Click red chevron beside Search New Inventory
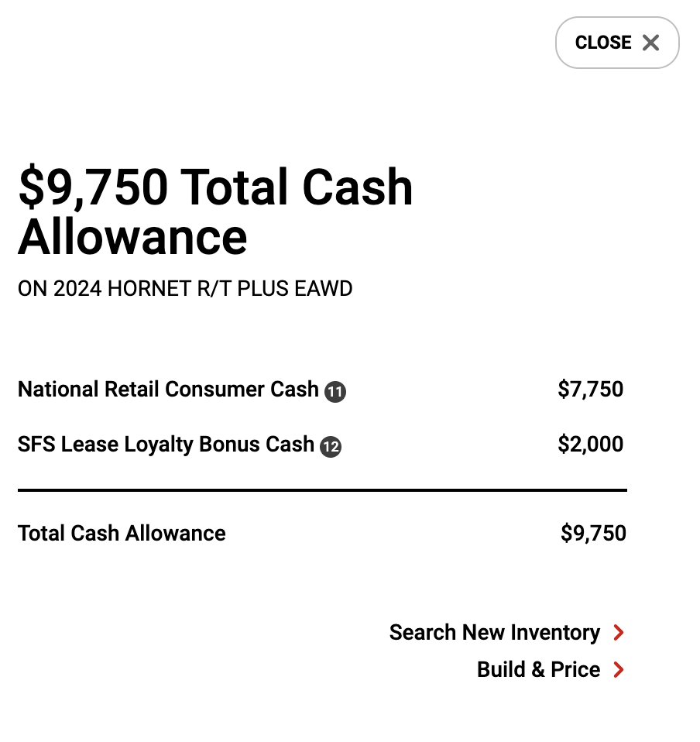 (619, 632)
